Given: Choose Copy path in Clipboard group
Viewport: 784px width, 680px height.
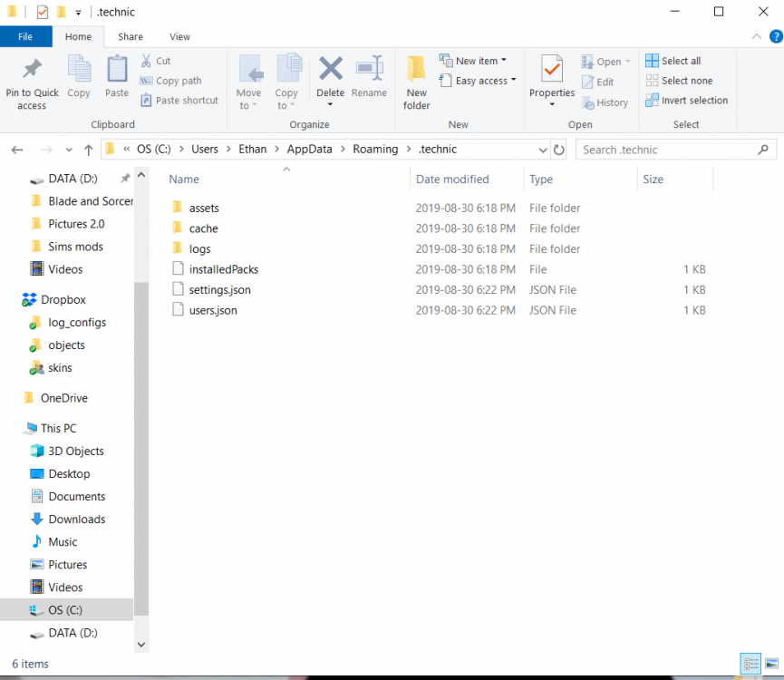Looking at the screenshot, I should [170, 81].
